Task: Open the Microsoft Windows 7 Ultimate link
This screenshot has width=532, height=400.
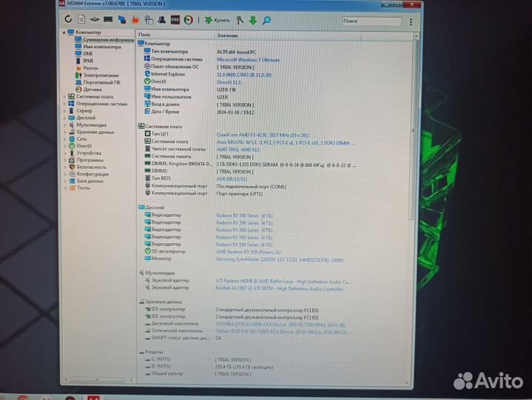Action: pos(248,59)
